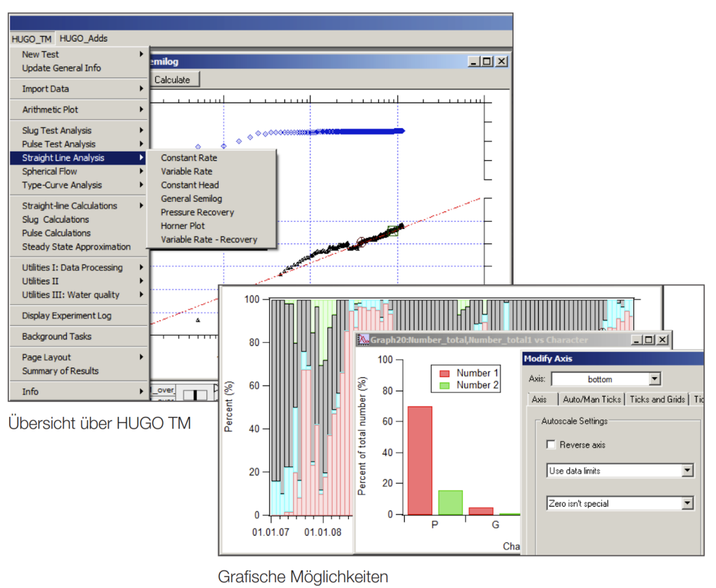Click the green Number 2 legend swatch

[x=445, y=386]
